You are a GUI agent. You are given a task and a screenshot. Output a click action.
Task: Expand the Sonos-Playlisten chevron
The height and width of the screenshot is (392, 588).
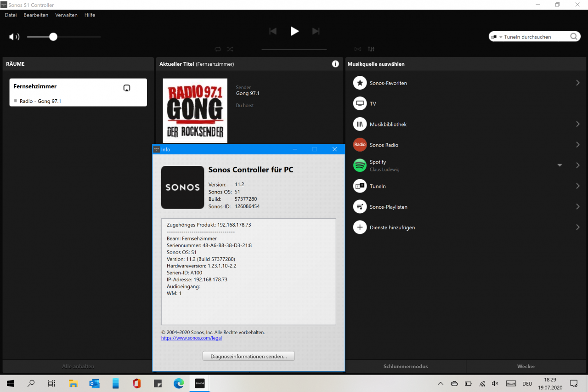click(x=578, y=207)
